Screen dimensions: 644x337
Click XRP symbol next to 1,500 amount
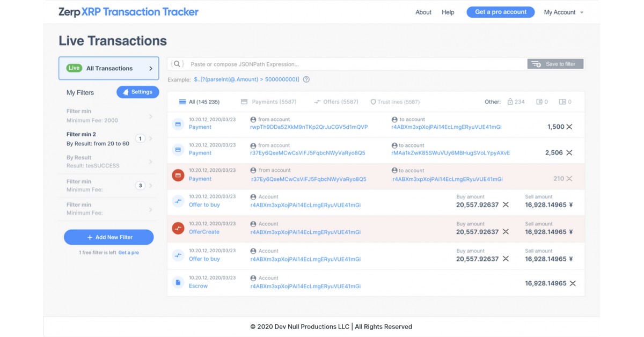[569, 127]
